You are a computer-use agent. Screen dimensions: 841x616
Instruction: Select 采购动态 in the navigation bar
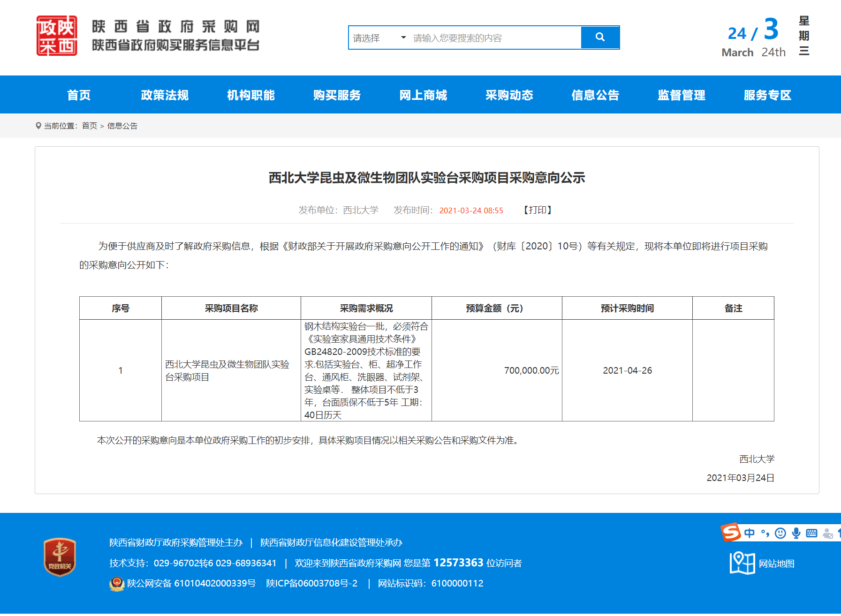pos(509,95)
